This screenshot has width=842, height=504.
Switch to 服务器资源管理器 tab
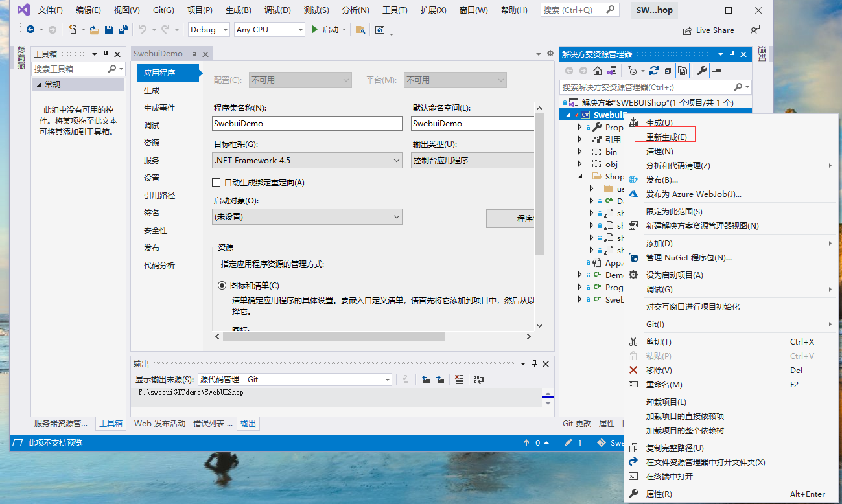pos(61,424)
